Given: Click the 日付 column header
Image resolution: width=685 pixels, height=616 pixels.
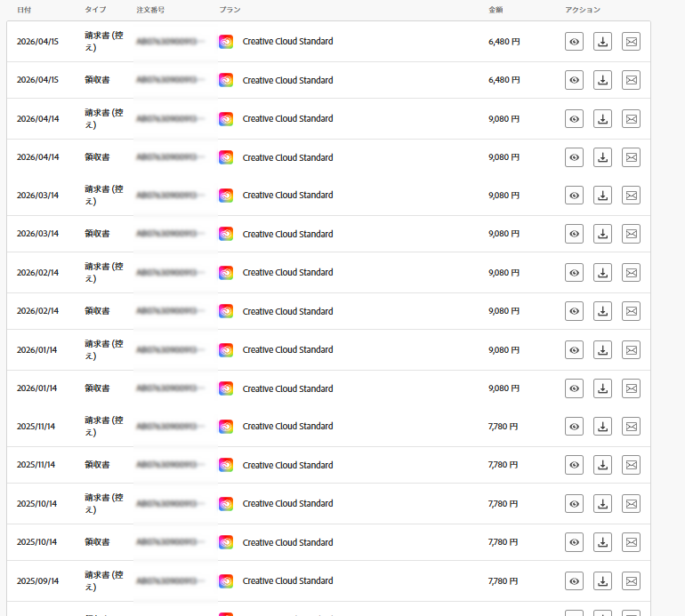Looking at the screenshot, I should 24,10.
